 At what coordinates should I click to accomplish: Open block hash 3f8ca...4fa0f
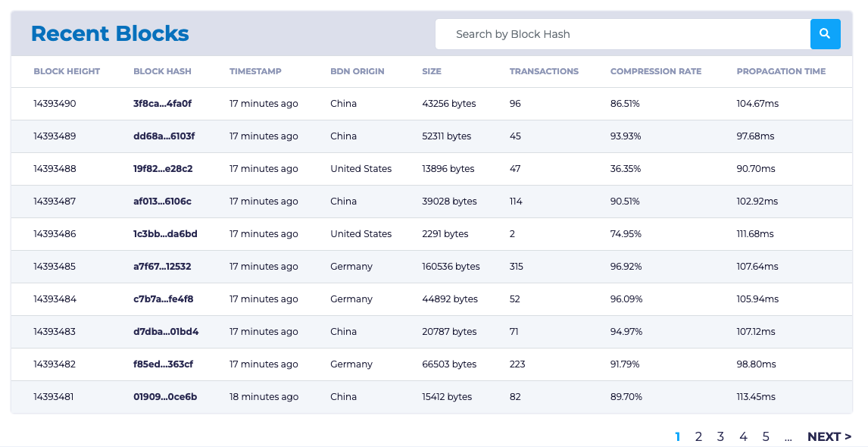tap(162, 104)
